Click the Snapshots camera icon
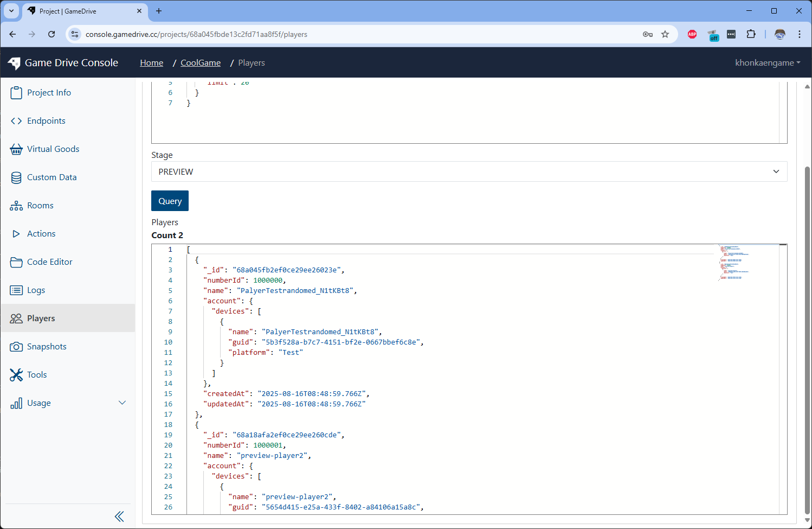This screenshot has height=529, width=812. [16, 347]
